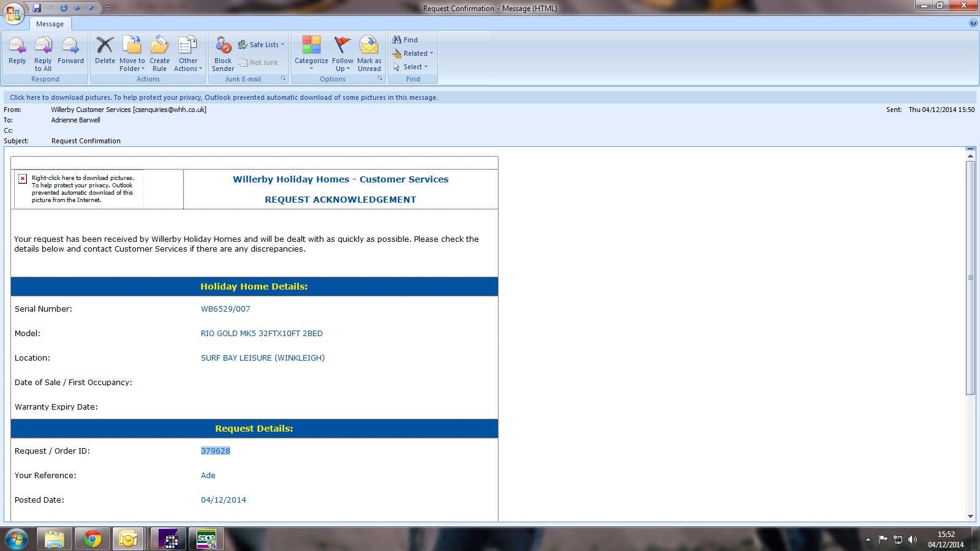The height and width of the screenshot is (551, 980).
Task: Customize the Quick Access Toolbar dropdown
Action: click(108, 8)
